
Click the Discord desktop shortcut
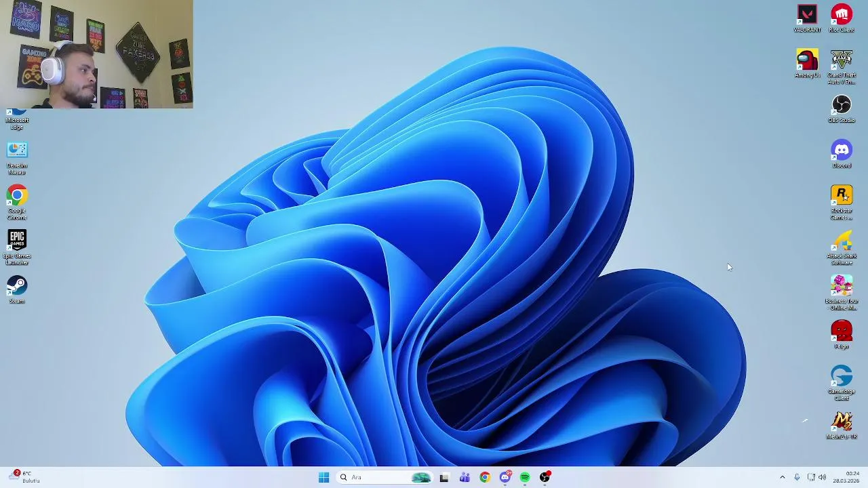coord(842,155)
